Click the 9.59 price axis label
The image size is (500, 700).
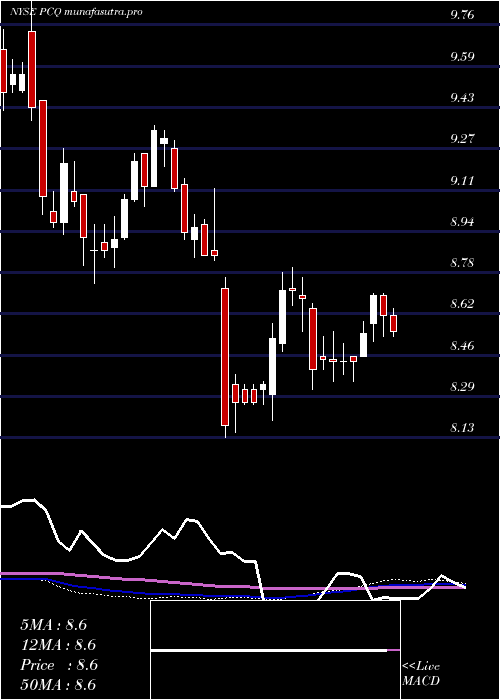click(x=462, y=57)
